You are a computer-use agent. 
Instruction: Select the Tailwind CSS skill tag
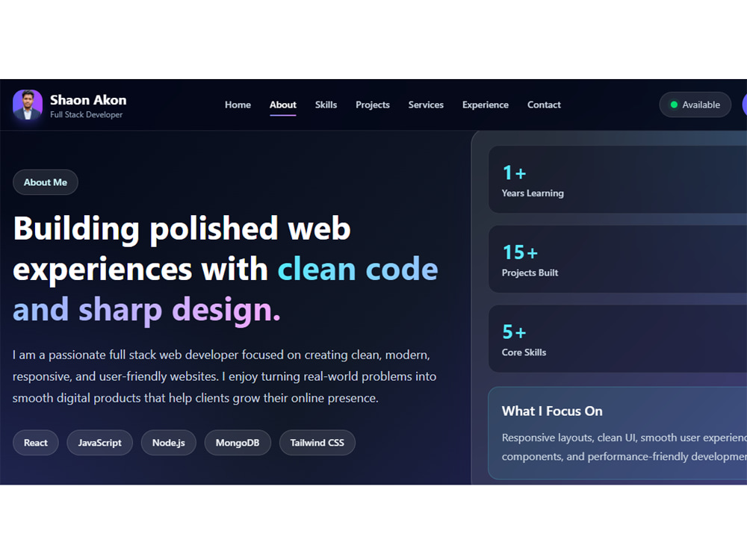(317, 443)
